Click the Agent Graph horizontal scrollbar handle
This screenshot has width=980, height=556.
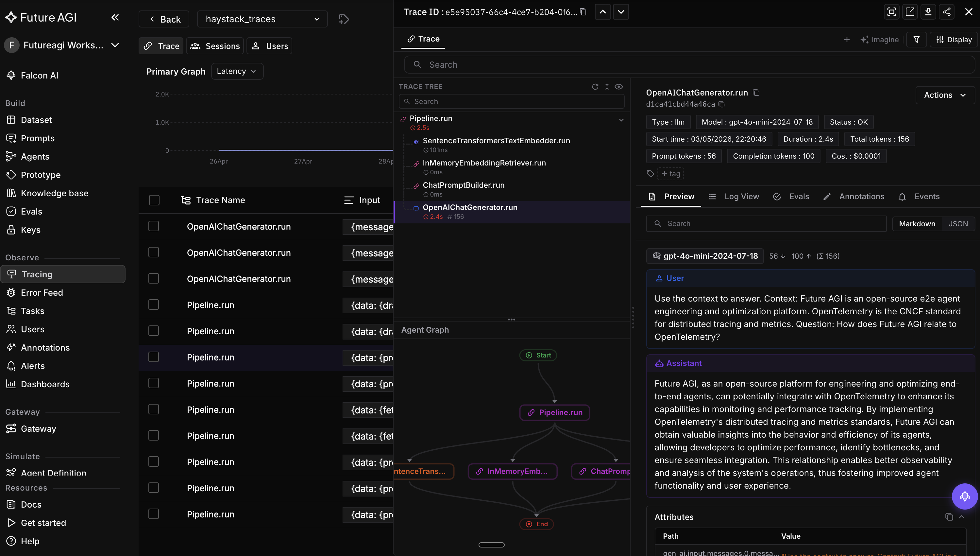tap(491, 545)
